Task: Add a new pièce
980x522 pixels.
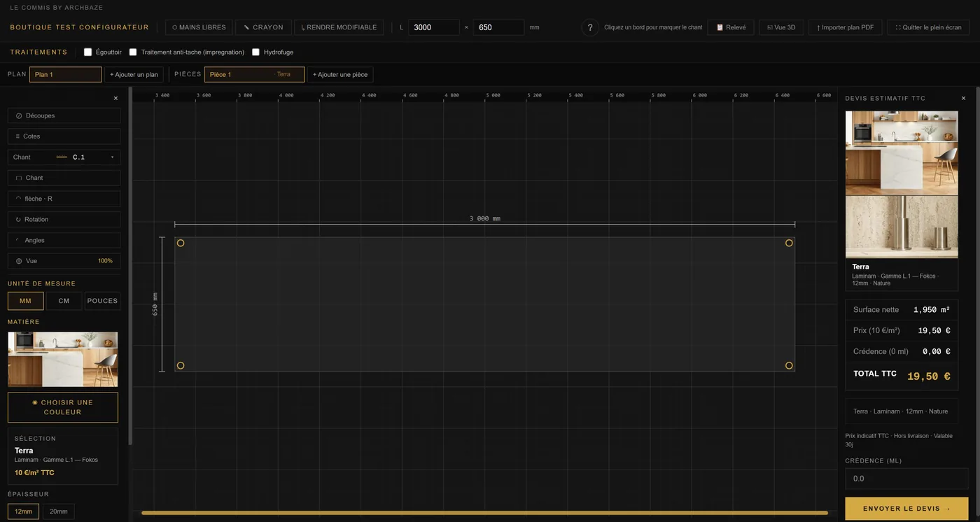Action: 340,75
